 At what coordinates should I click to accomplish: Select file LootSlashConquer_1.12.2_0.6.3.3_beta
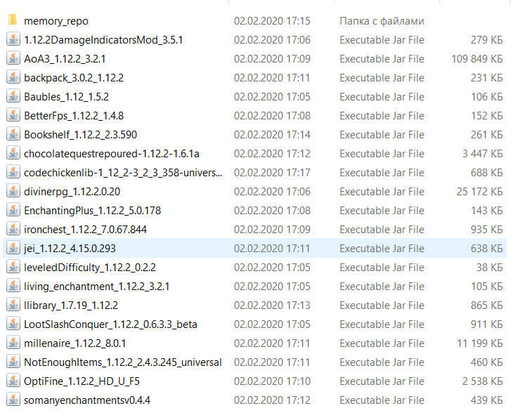(110, 324)
